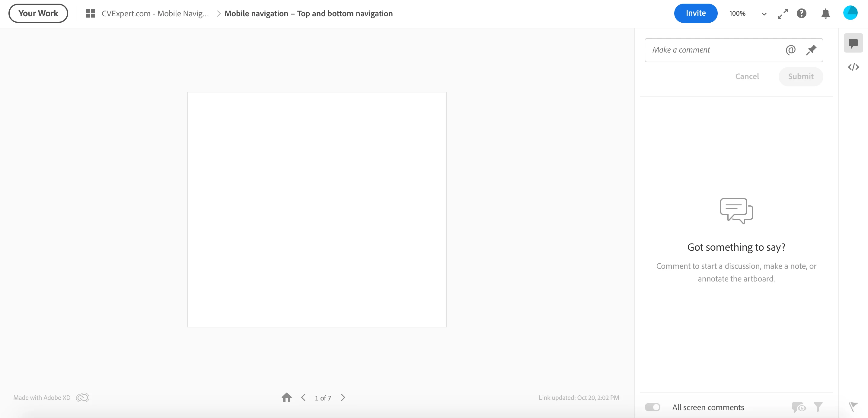Toggle All screen comments switch
This screenshot has height=418, width=868.
coord(652,407)
